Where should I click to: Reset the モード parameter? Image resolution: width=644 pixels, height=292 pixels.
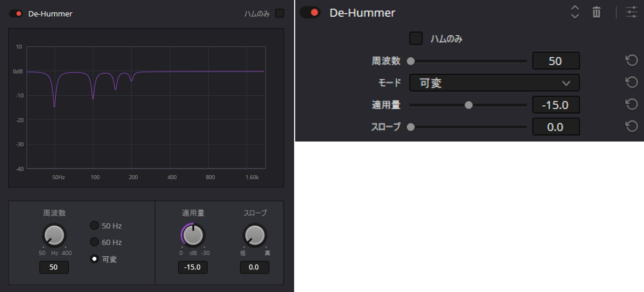point(631,82)
